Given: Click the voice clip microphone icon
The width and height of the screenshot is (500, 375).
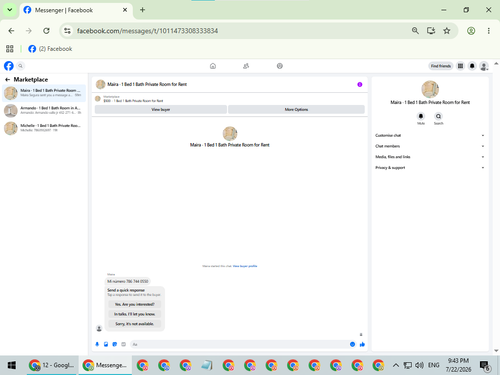Looking at the screenshot, I should click(x=97, y=344).
